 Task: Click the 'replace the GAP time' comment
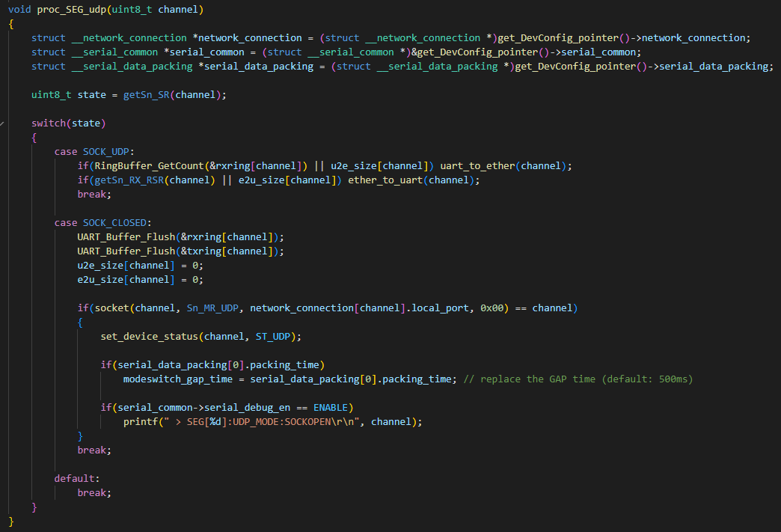point(578,379)
